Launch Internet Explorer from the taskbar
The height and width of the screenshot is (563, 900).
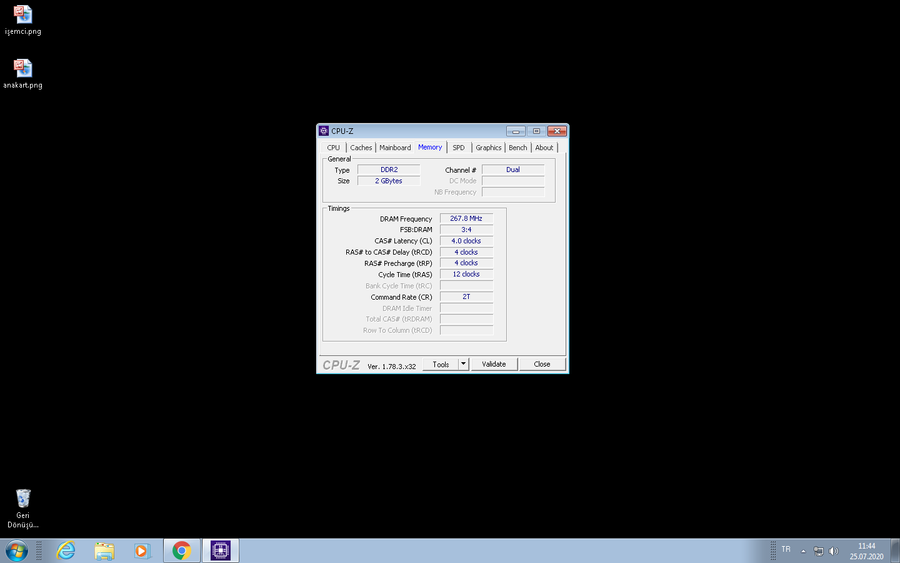(x=66, y=551)
